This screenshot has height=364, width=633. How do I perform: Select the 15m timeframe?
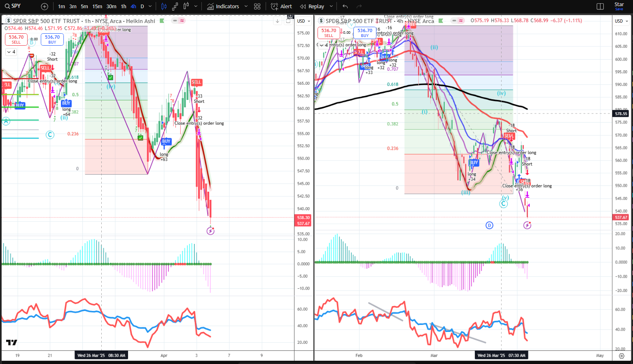tap(97, 7)
